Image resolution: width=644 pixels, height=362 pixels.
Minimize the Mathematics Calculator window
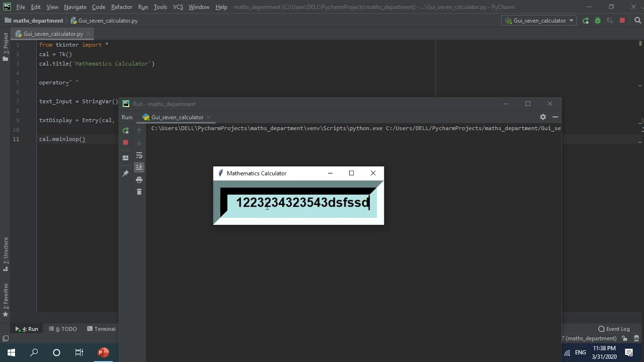coord(330,173)
